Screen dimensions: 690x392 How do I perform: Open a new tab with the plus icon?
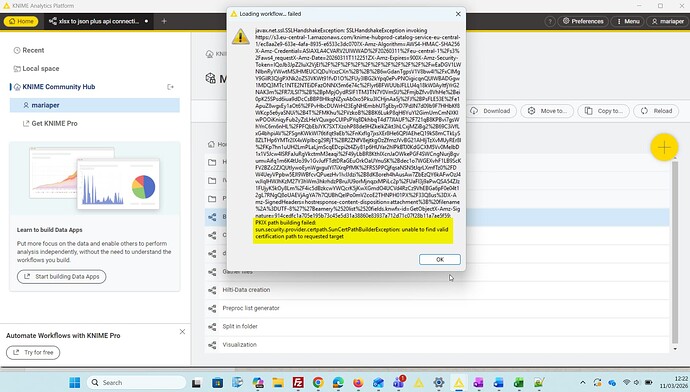pyautogui.click(x=164, y=21)
